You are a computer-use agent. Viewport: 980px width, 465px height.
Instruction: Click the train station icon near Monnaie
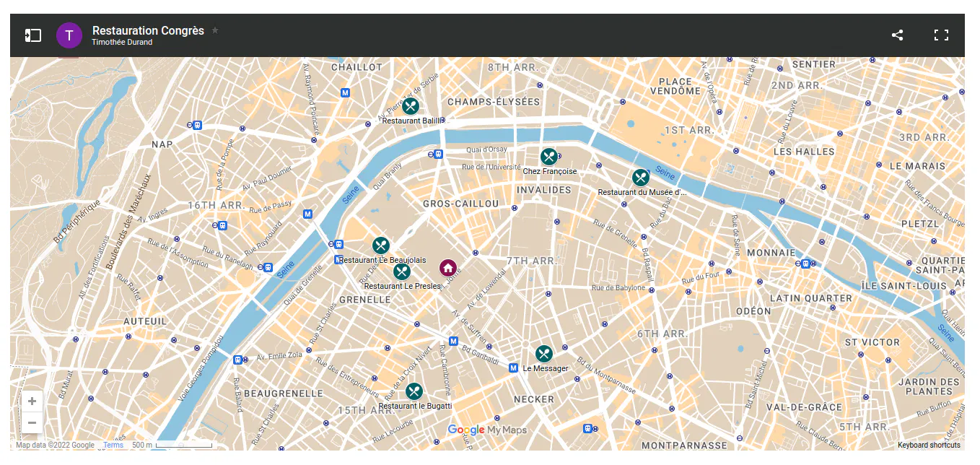point(805,264)
